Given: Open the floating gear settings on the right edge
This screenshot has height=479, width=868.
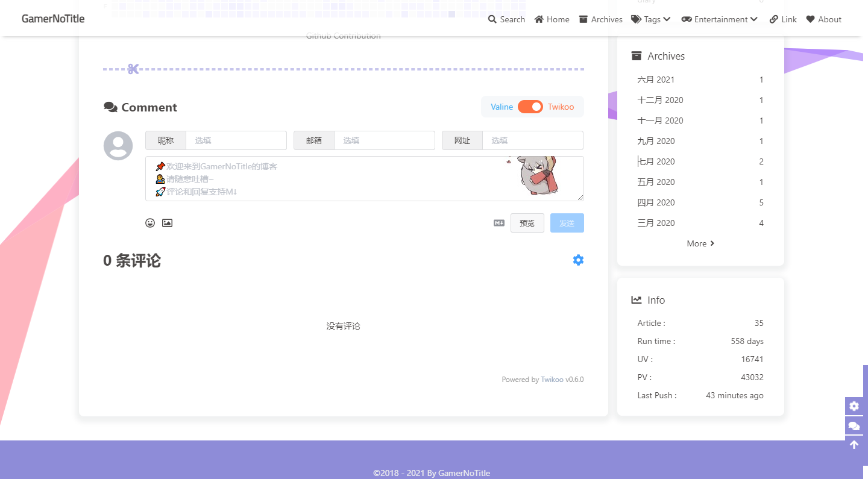Looking at the screenshot, I should tap(854, 406).
